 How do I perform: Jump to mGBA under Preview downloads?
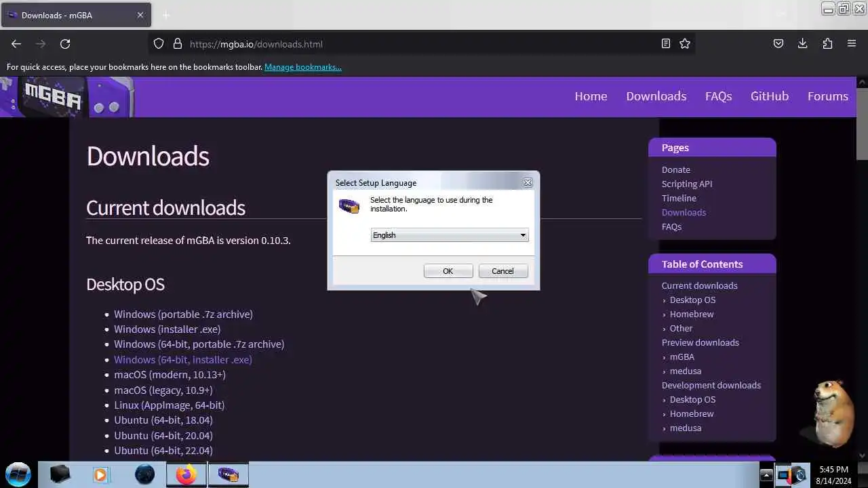tap(682, 357)
